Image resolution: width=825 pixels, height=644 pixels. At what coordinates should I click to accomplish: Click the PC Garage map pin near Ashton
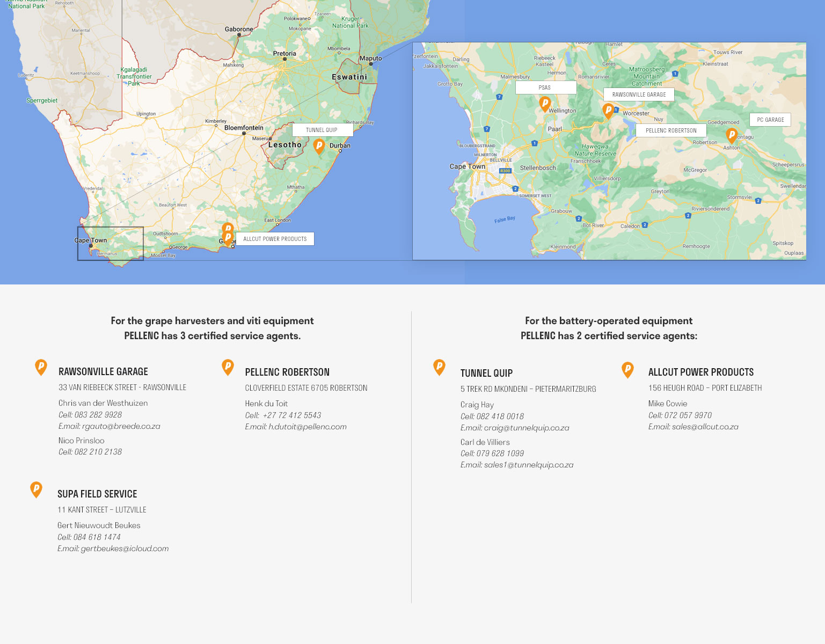732,135
